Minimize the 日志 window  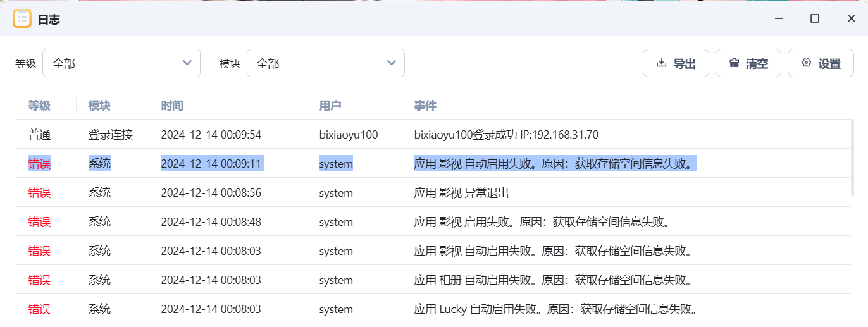tap(778, 18)
